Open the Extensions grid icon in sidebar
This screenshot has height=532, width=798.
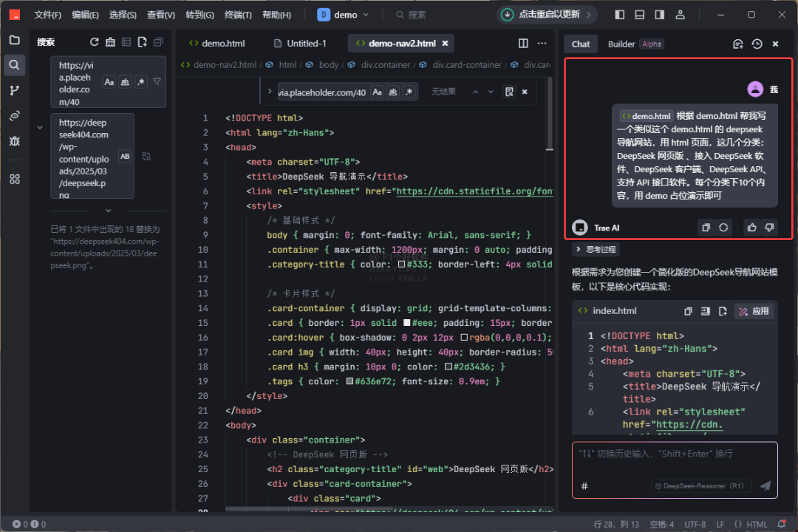point(14,179)
